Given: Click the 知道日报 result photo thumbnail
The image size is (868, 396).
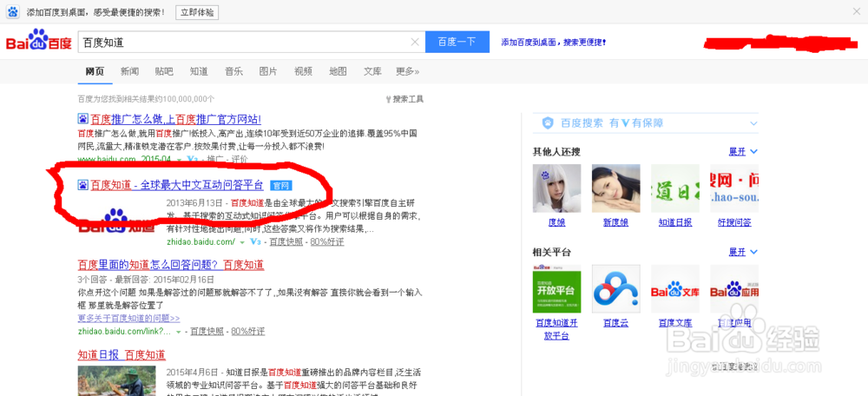Looking at the screenshot, I should (117, 380).
